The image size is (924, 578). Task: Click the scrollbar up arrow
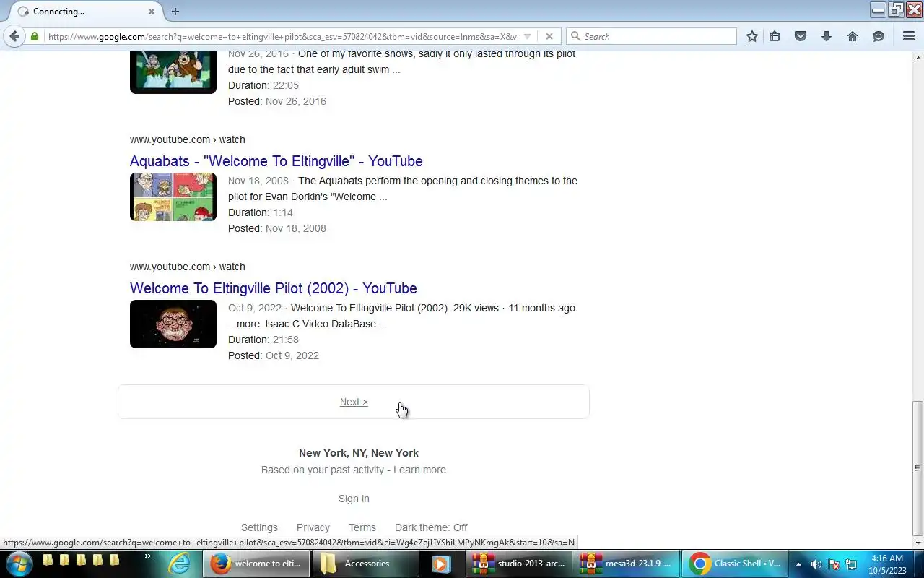[x=918, y=56]
